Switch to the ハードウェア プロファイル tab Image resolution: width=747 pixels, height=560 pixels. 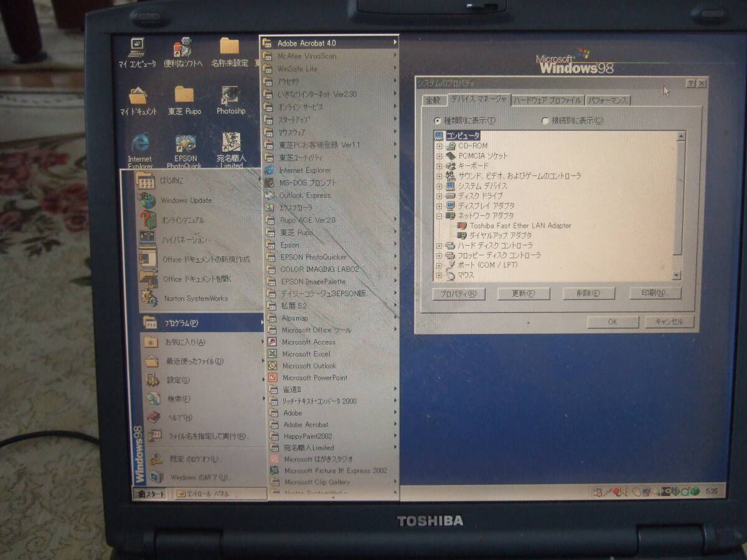pyautogui.click(x=547, y=100)
